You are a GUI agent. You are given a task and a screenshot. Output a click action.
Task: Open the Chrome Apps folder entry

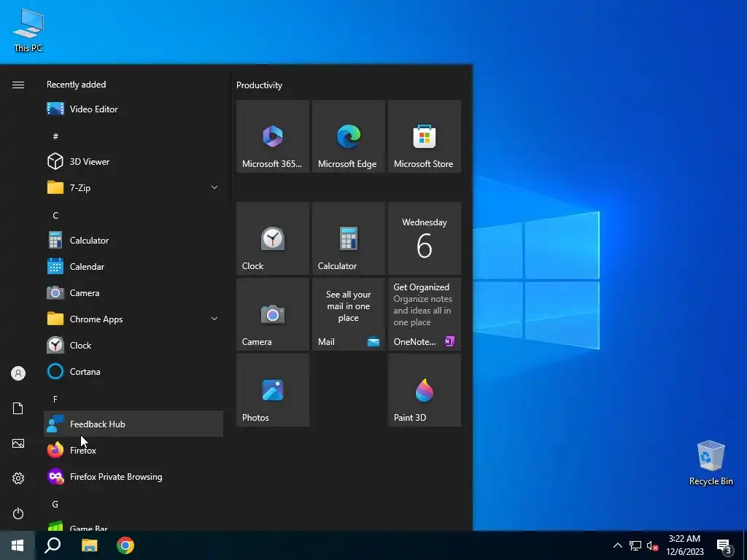133,319
